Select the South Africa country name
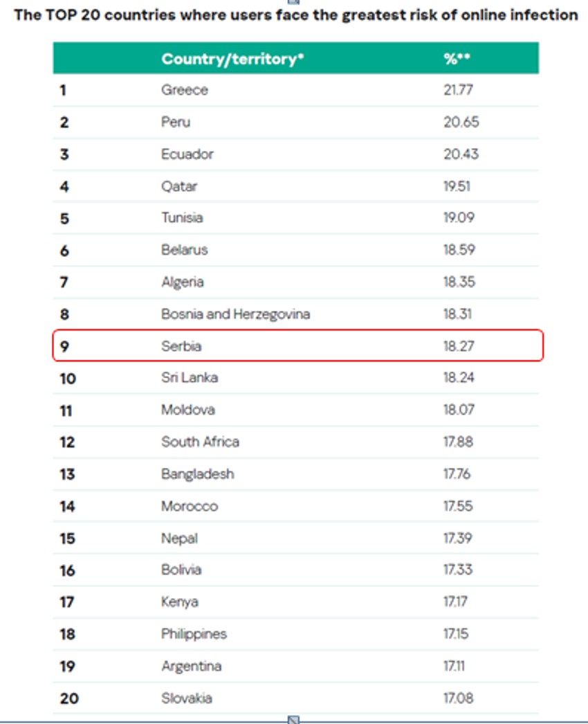 click(200, 442)
